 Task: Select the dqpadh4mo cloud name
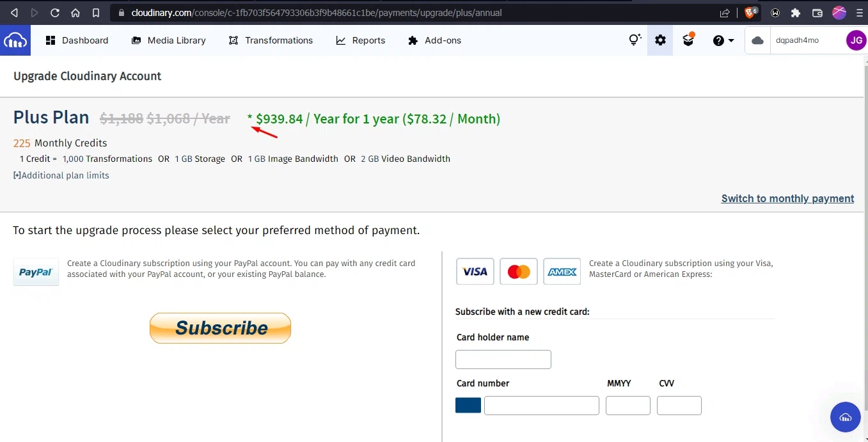797,40
